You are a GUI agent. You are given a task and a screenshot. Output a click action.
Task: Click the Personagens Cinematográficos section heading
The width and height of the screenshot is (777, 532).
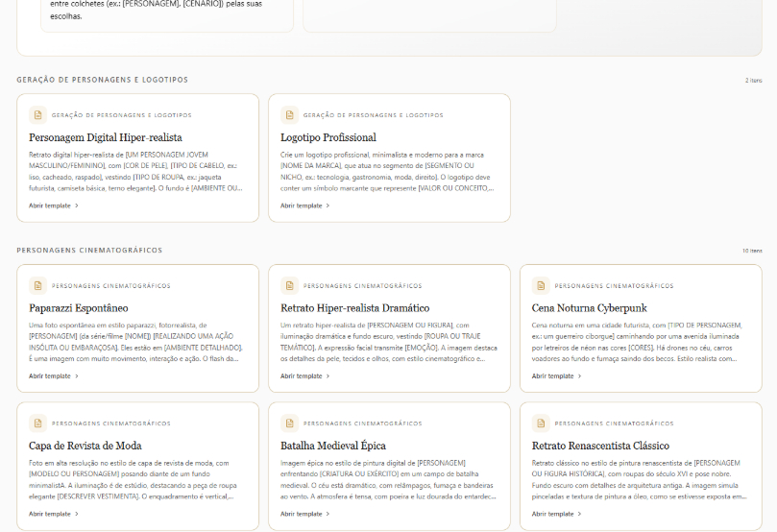pyautogui.click(x=89, y=250)
